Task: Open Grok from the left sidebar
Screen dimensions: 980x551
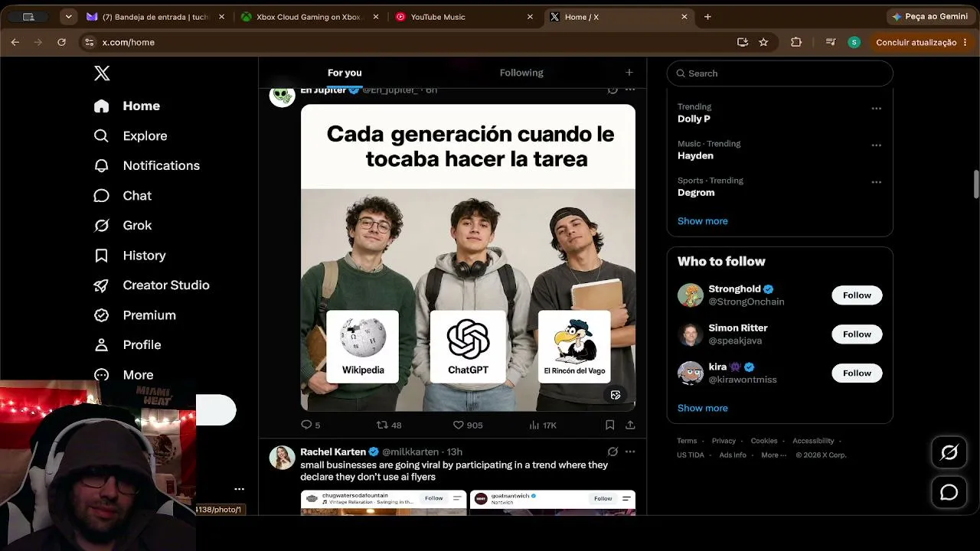Action: point(122,226)
